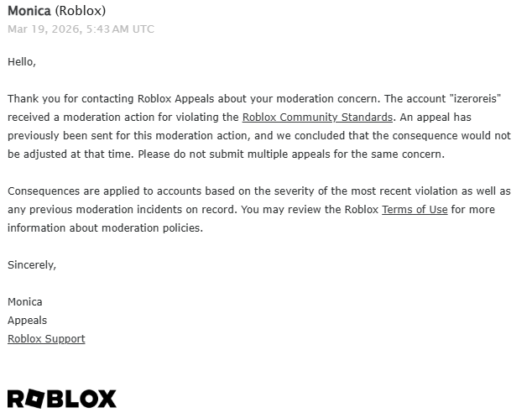Click the Monica name in the signature
The width and height of the screenshot is (532, 418).
[25, 301]
